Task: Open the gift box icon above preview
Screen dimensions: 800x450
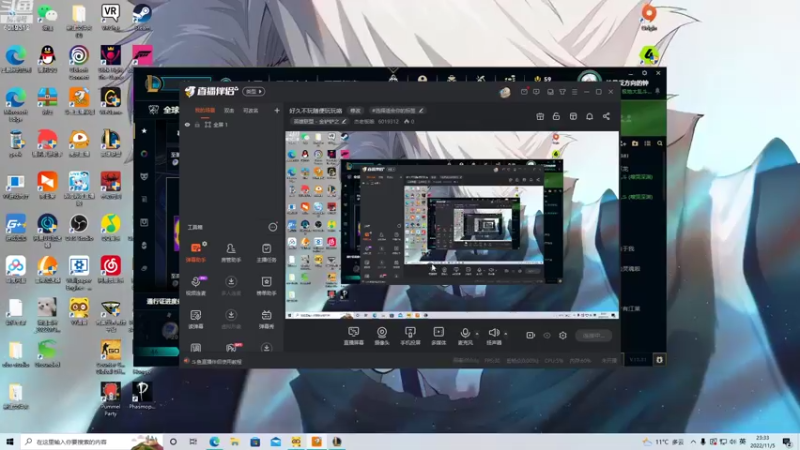Action: click(540, 116)
